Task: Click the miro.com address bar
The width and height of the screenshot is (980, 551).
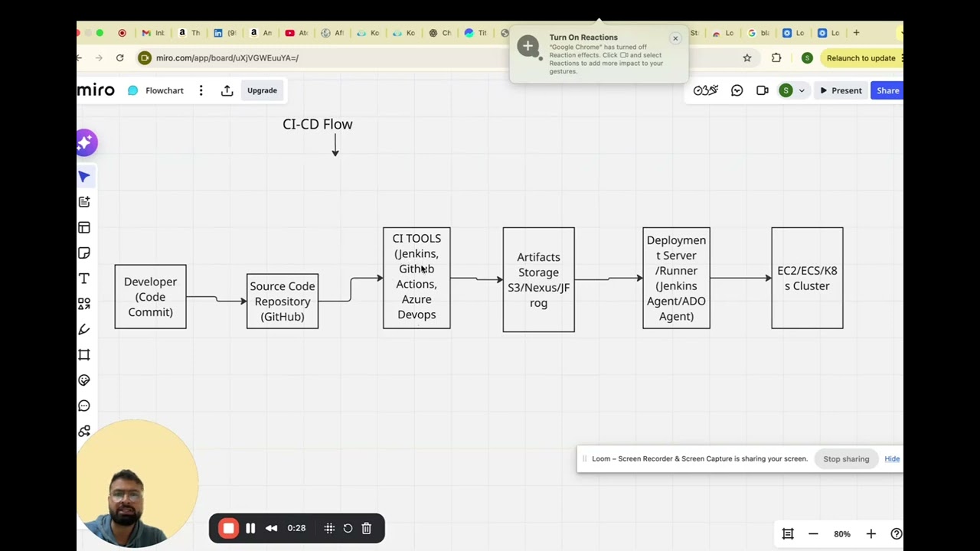Action: (227, 58)
